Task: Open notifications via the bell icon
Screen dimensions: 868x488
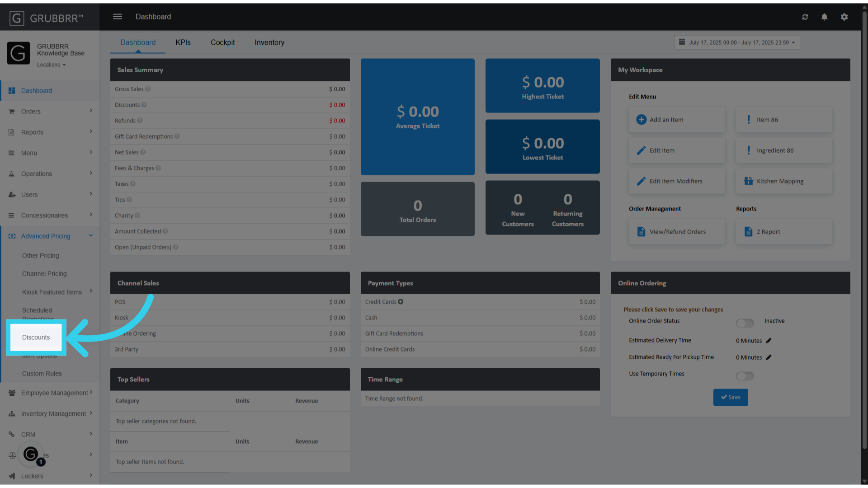Action: [x=824, y=17]
